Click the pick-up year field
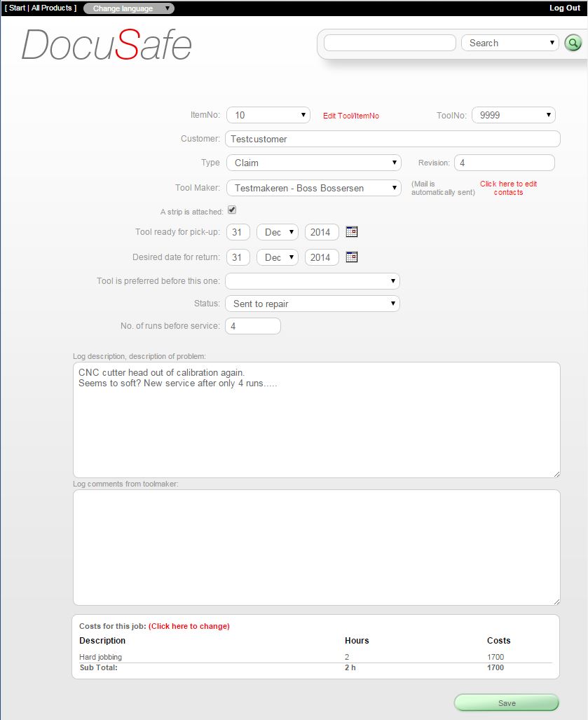Image resolution: width=588 pixels, height=720 pixels. 322,232
